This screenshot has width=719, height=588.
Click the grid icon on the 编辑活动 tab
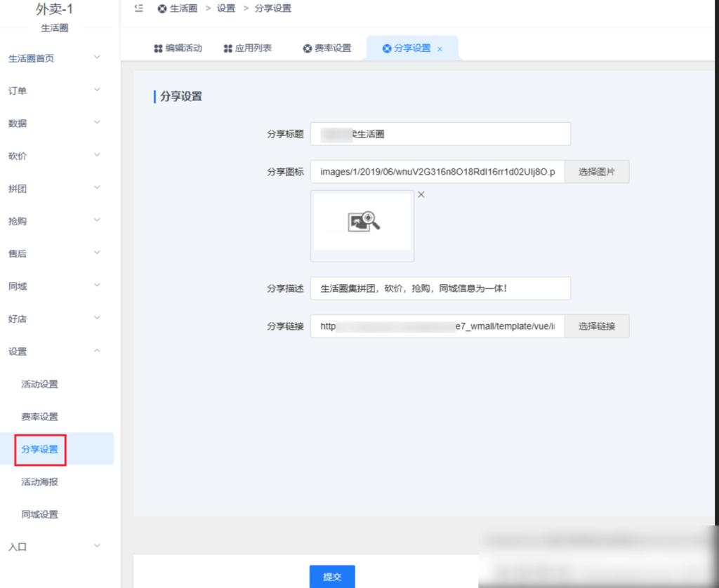pos(155,48)
